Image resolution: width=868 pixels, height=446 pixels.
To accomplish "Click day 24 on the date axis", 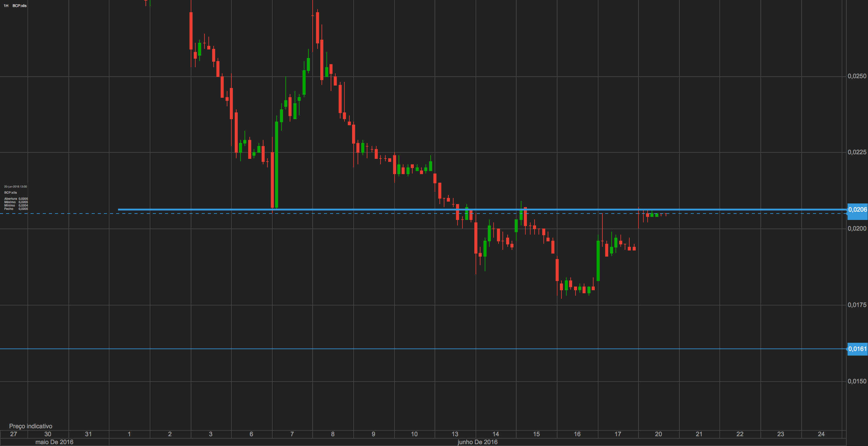I will [821, 434].
